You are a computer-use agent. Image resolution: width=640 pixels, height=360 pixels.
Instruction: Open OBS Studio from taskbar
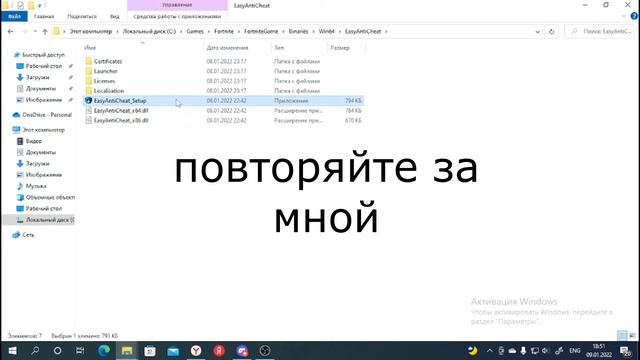click(265, 351)
